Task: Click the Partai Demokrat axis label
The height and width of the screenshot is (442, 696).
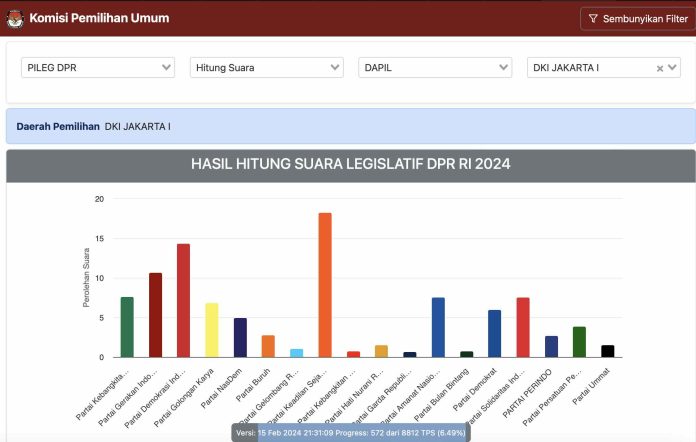Action: coord(475,390)
